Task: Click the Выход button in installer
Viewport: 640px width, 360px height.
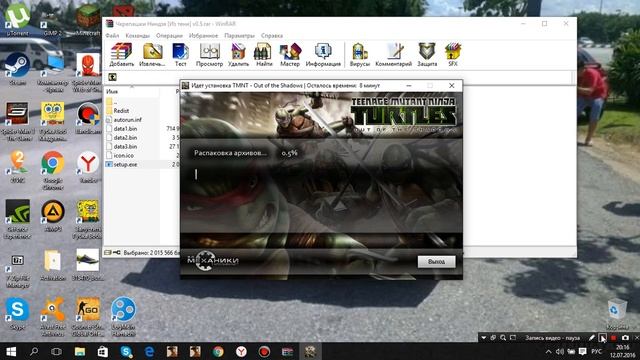Action: click(436, 262)
